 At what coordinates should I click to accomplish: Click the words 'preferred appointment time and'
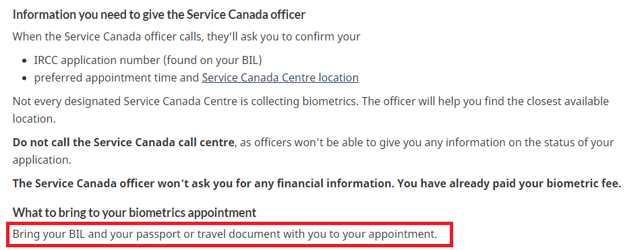tap(117, 77)
